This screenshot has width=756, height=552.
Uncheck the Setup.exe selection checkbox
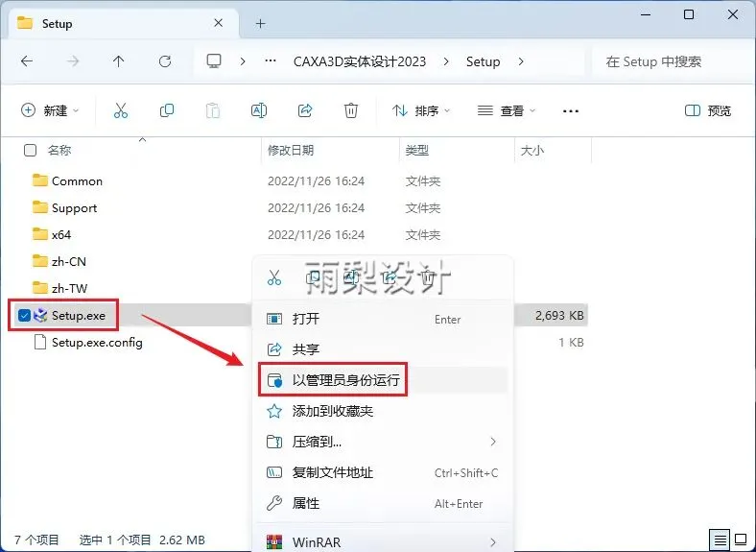[x=24, y=316]
